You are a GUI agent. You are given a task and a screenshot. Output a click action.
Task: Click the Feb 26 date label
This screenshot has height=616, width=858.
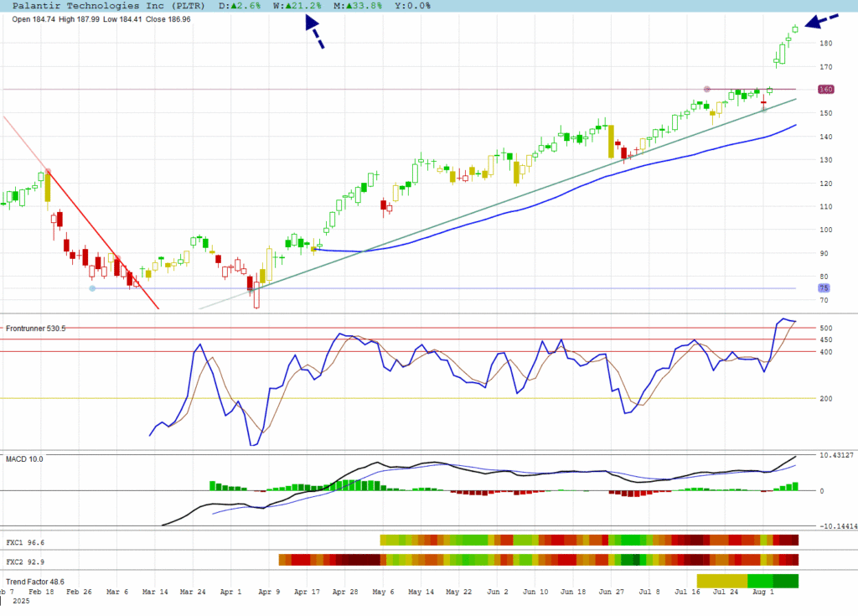79,592
